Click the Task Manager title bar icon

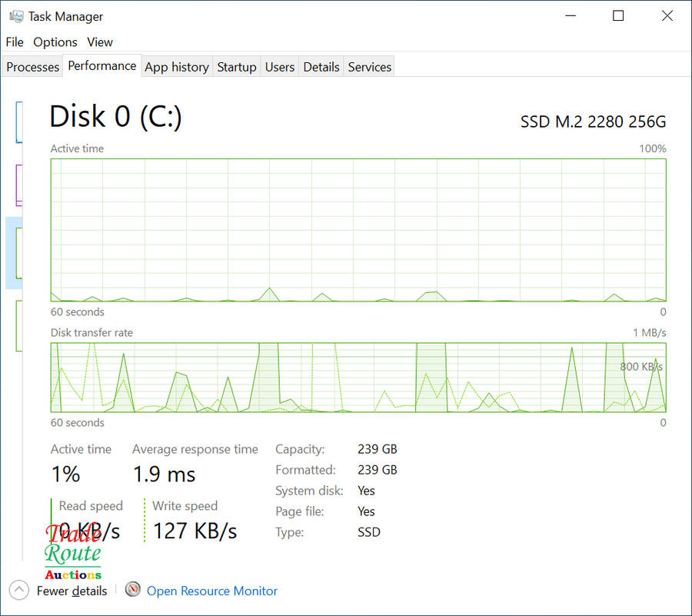coord(15,16)
